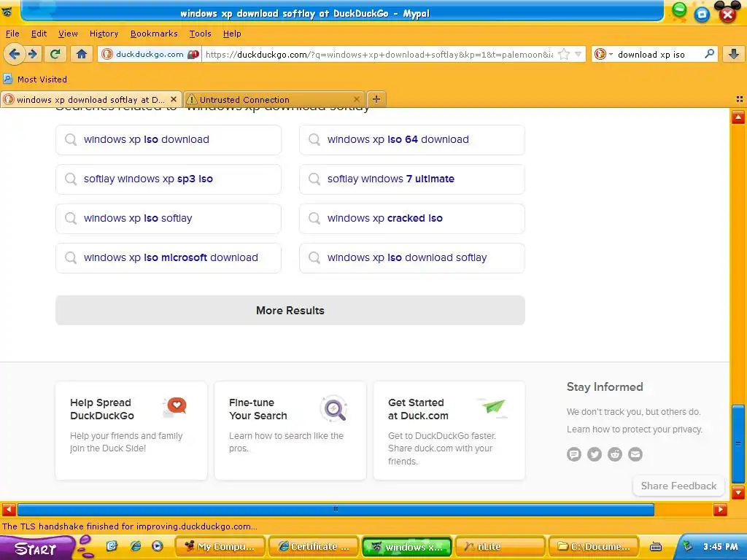The height and width of the screenshot is (560, 747).
Task: Go back with the Back arrow button
Action: [x=15, y=54]
